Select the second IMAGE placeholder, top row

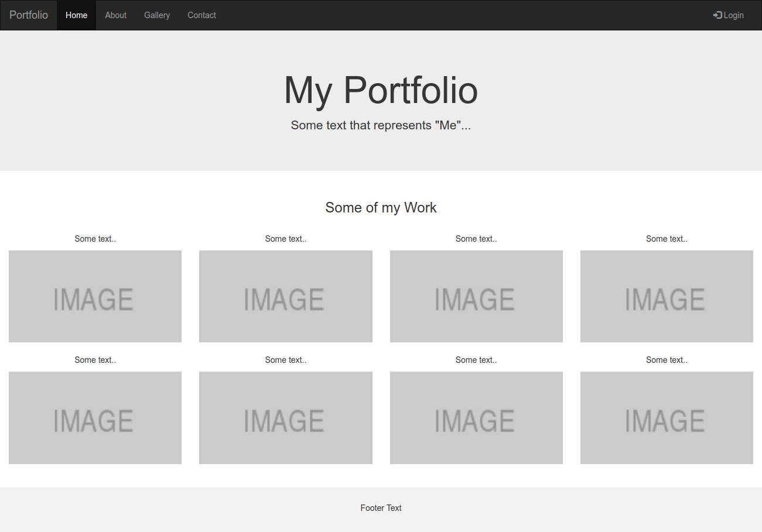pos(285,296)
